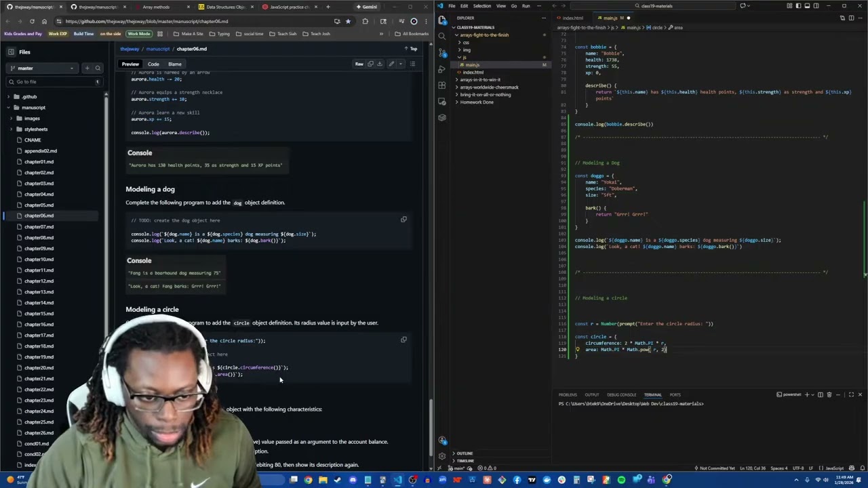Add file plus icon beside master branch
Image resolution: width=868 pixels, height=488 pixels.
87,68
